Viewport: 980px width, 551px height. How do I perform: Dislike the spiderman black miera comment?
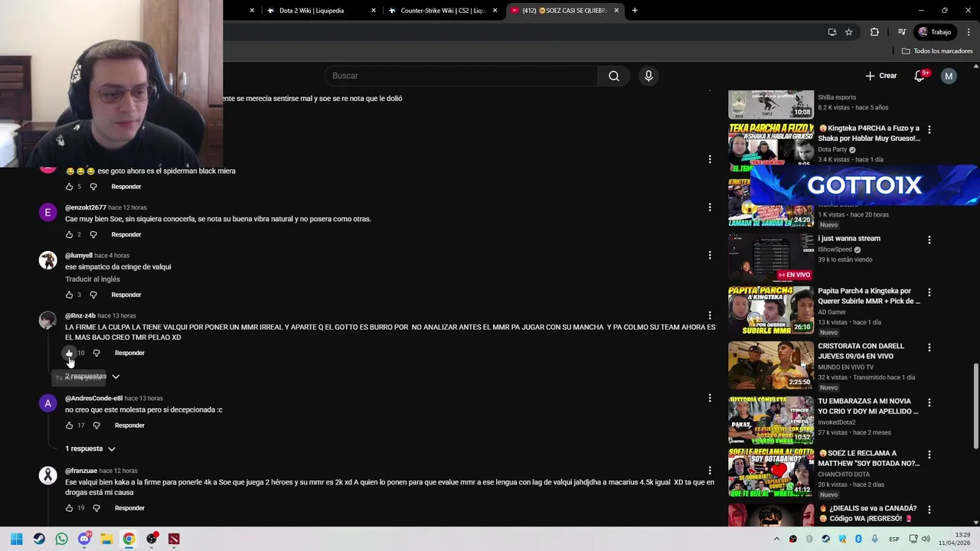[x=93, y=187]
